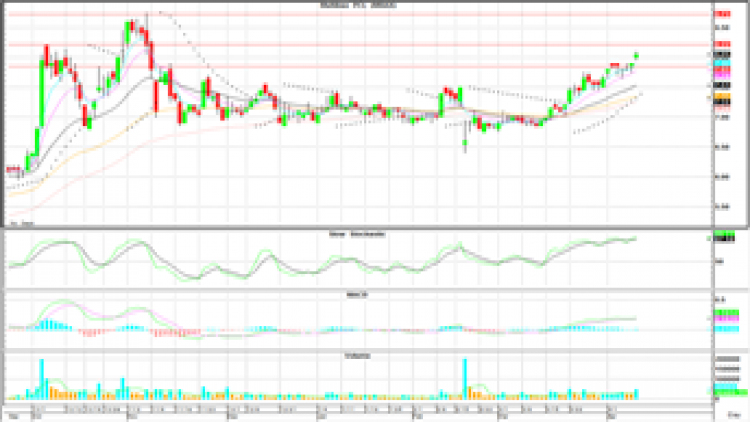Click the Slow Stochastic panel title
The image size is (750, 422).
[357, 234]
